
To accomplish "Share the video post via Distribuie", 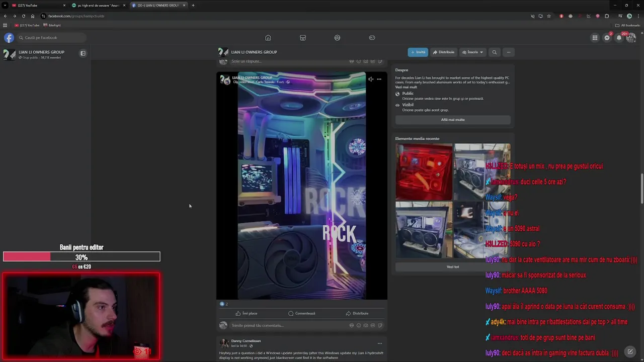I will point(357,313).
